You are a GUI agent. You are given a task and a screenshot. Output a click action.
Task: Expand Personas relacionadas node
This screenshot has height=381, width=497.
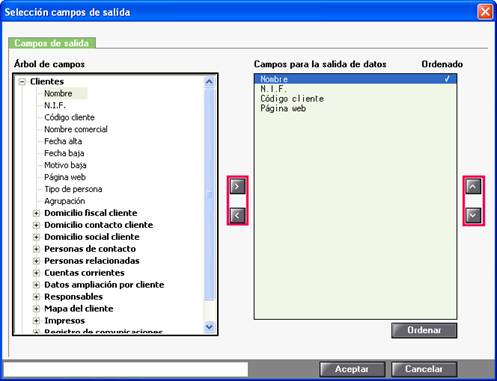[x=36, y=261]
